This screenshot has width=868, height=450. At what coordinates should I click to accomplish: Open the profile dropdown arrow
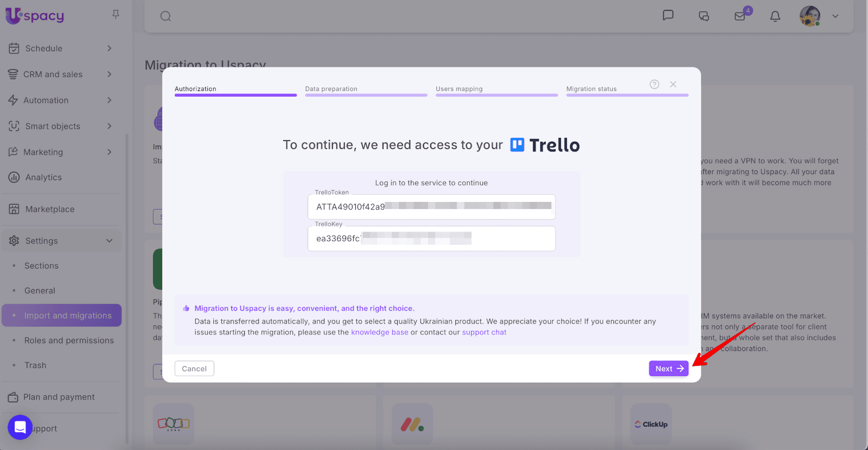coord(835,16)
